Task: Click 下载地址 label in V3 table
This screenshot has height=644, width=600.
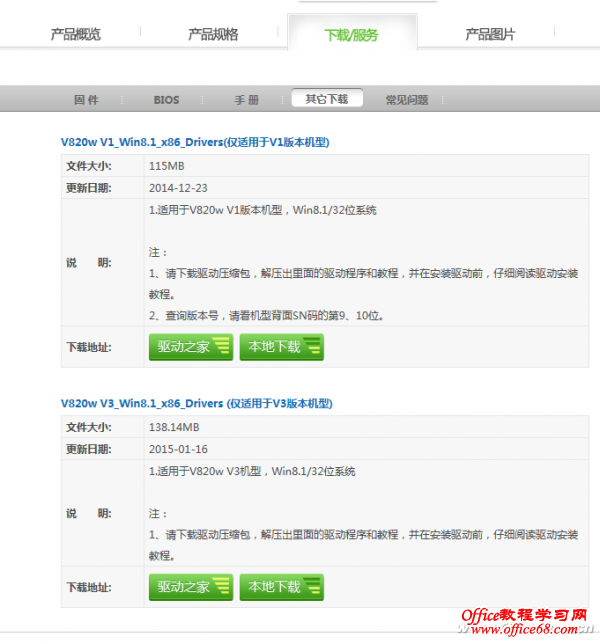Action: pos(89,587)
